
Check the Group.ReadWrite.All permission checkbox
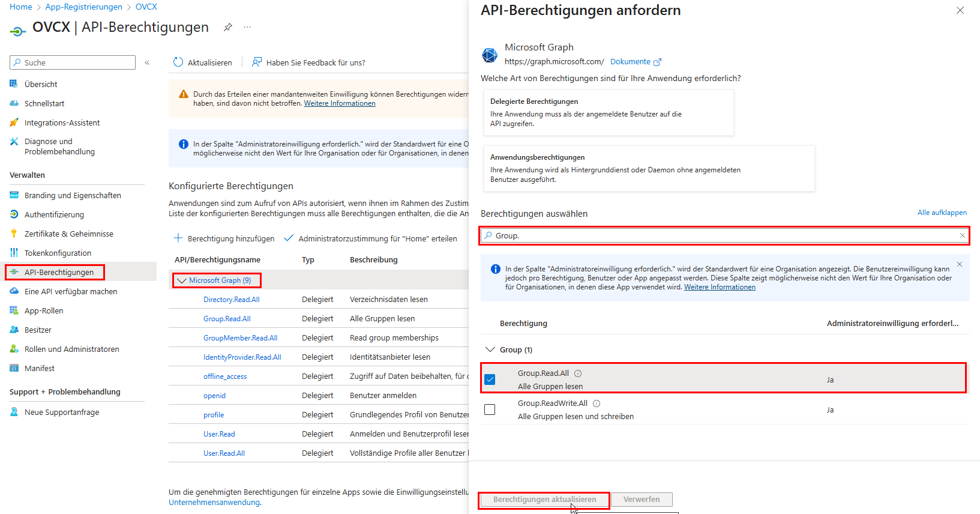click(490, 410)
